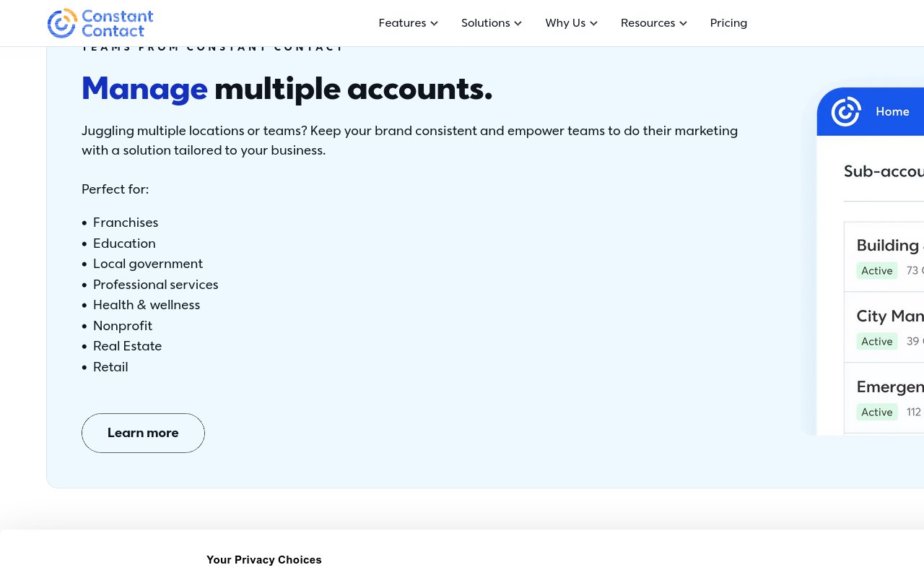Select the Health & wellness list item
This screenshot has width=924, height=578.
[x=147, y=305]
